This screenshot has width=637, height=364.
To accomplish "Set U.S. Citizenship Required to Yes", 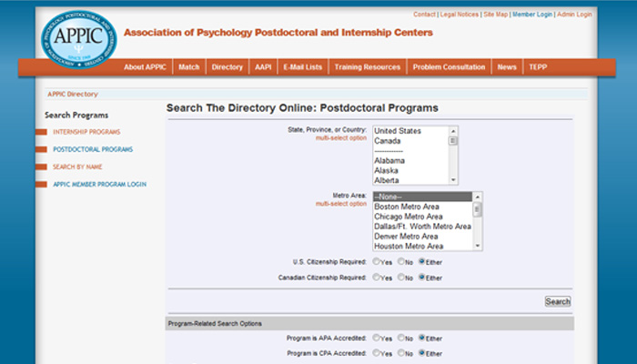I will click(x=376, y=262).
